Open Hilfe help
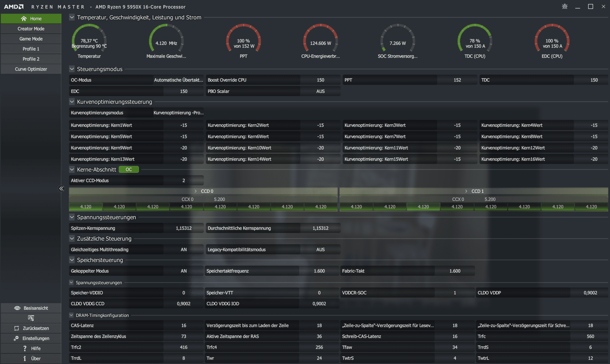 31,348
